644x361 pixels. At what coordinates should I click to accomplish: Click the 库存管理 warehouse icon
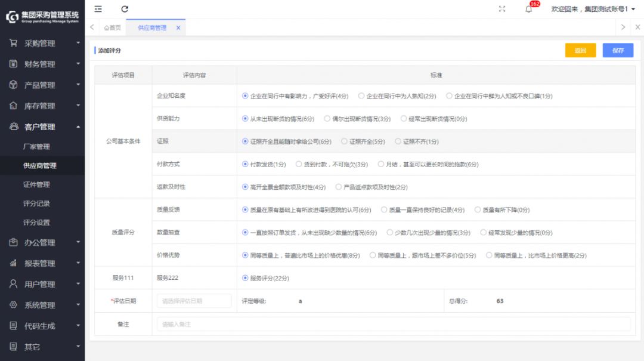pos(14,106)
